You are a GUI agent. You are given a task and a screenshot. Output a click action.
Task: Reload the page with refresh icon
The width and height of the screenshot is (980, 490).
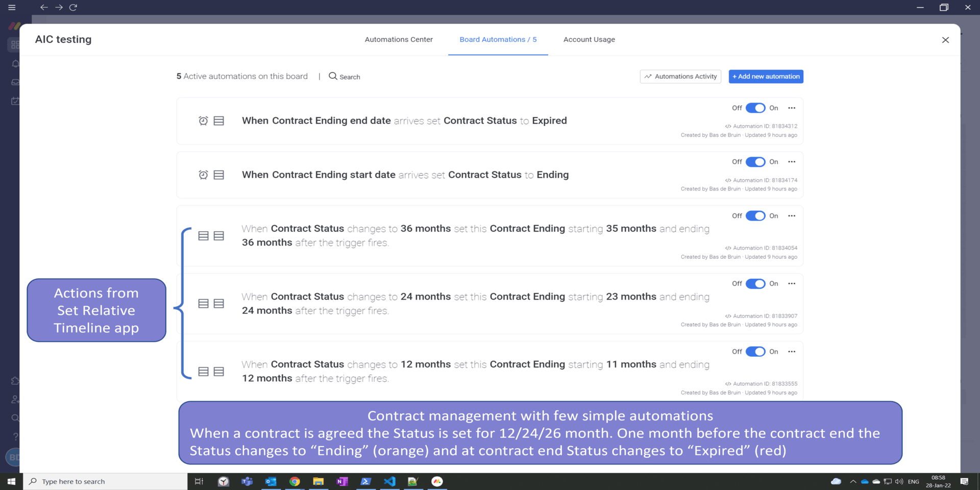pos(73,7)
